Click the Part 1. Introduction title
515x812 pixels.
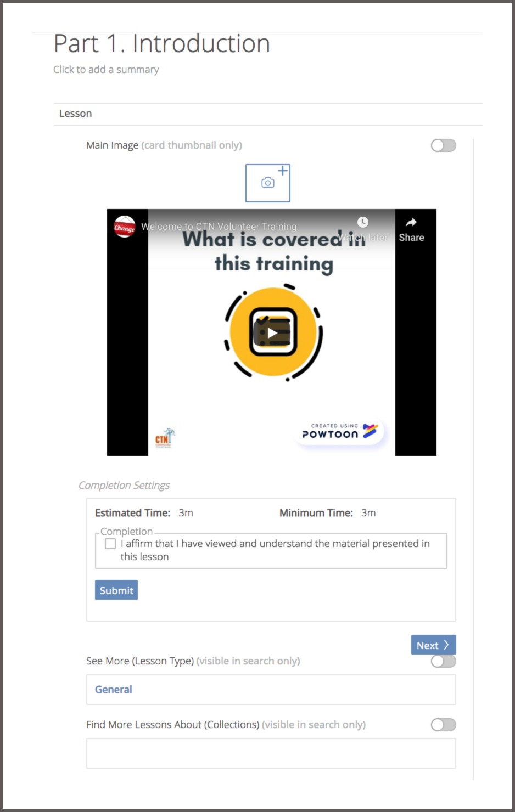162,44
